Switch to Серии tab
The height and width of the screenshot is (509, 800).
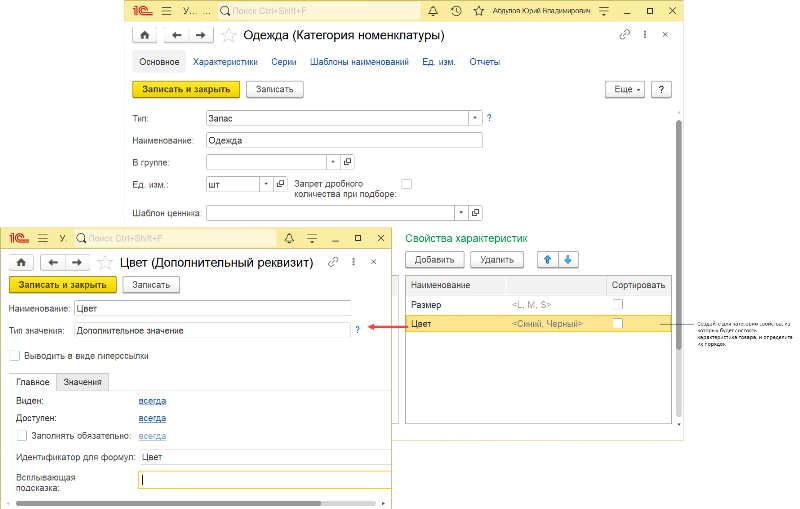coord(284,62)
